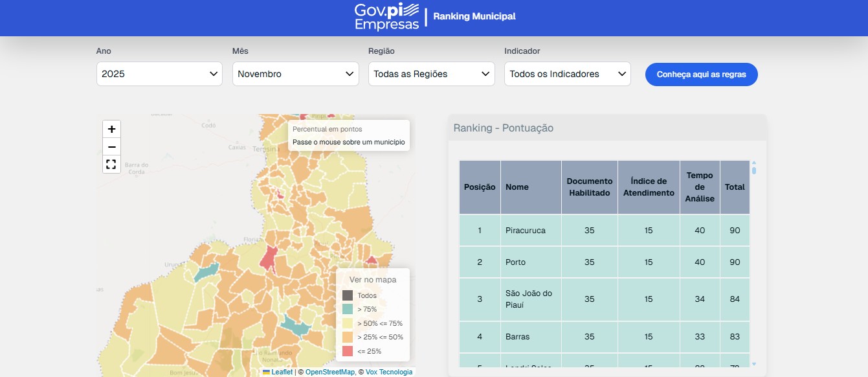Viewport: 868px width, 377px height.
Task: Click the map zoom out control
Action: click(111, 147)
